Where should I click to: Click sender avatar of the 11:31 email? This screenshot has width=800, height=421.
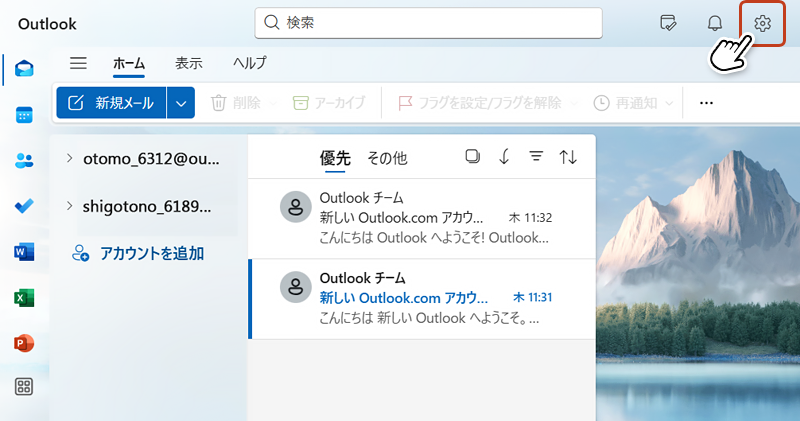(295, 287)
